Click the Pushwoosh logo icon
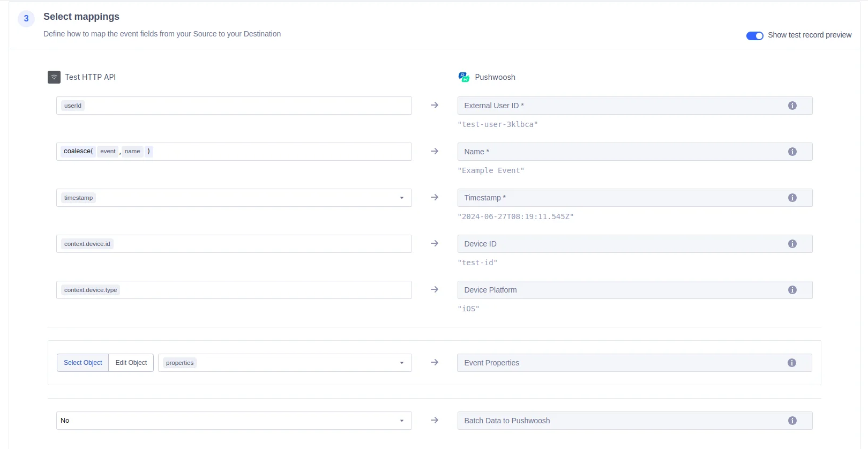The height and width of the screenshot is (449, 868). click(463, 77)
